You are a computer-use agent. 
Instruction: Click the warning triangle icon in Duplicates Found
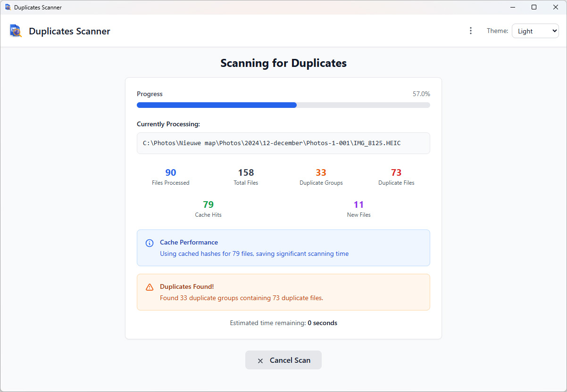pos(150,287)
